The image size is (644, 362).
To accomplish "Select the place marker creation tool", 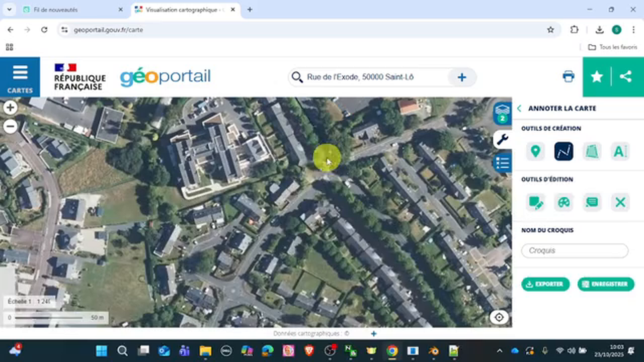I will (535, 151).
